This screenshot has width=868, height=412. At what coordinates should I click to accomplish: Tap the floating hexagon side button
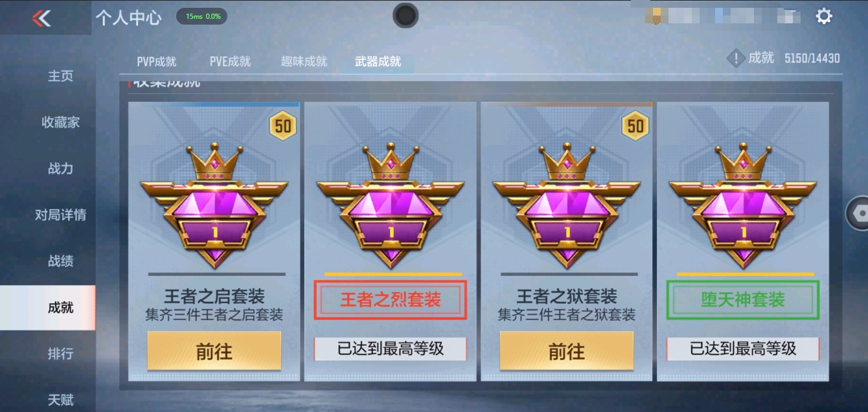[x=858, y=213]
